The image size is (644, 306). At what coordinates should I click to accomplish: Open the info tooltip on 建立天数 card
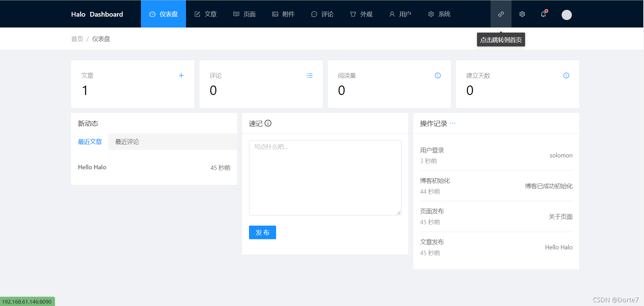click(566, 75)
